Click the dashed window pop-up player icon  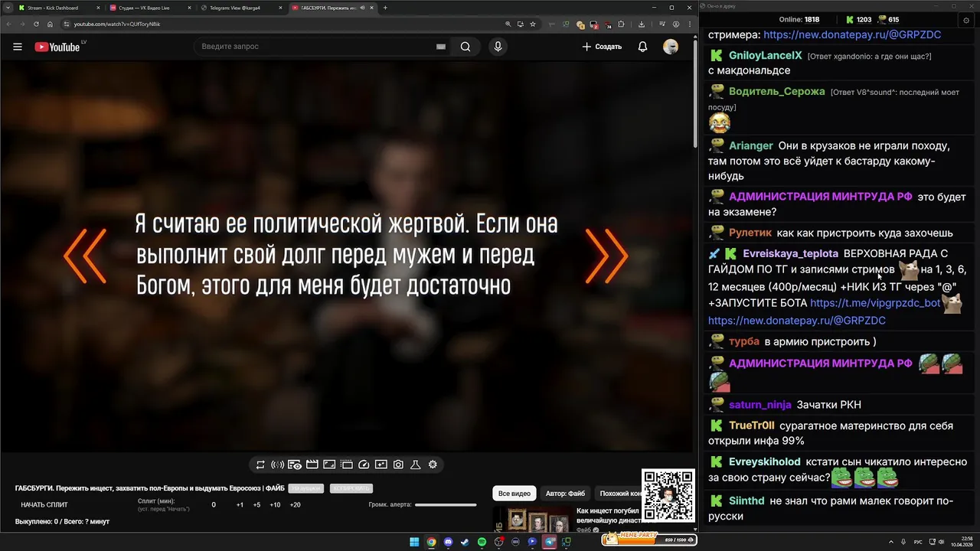click(x=346, y=465)
